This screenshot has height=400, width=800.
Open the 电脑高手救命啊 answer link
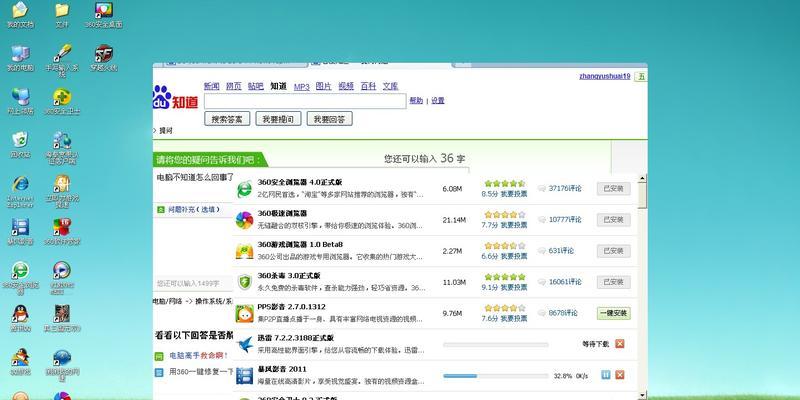point(198,355)
